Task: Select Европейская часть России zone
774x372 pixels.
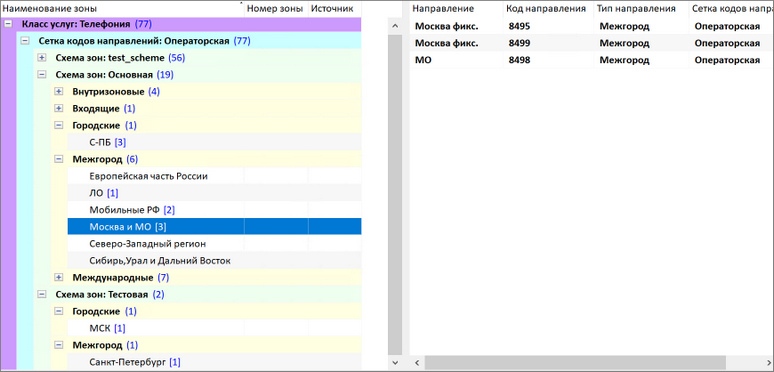Action: [214, 176]
